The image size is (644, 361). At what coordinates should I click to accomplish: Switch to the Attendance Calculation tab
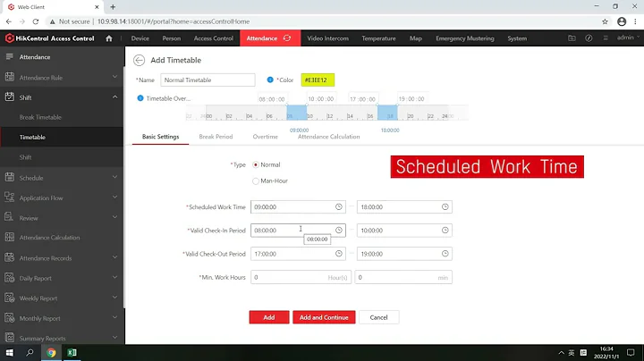[328, 137]
